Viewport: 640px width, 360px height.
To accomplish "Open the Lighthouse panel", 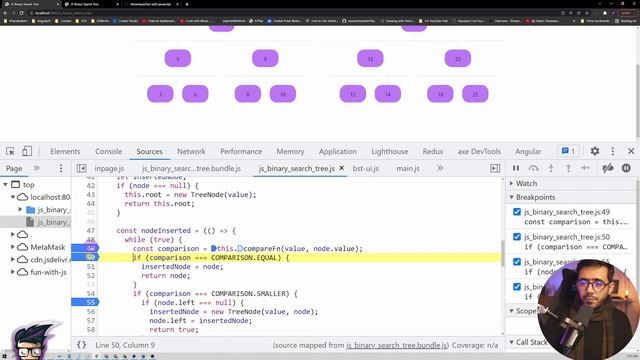I will point(389,151).
